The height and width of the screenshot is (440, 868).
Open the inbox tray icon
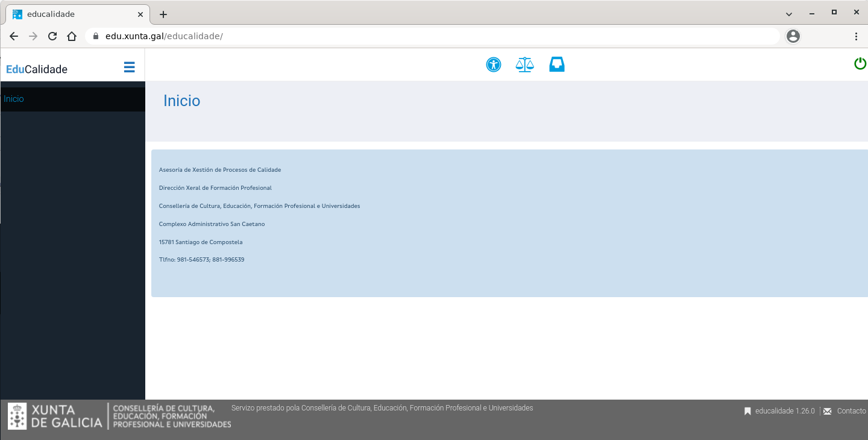[557, 64]
